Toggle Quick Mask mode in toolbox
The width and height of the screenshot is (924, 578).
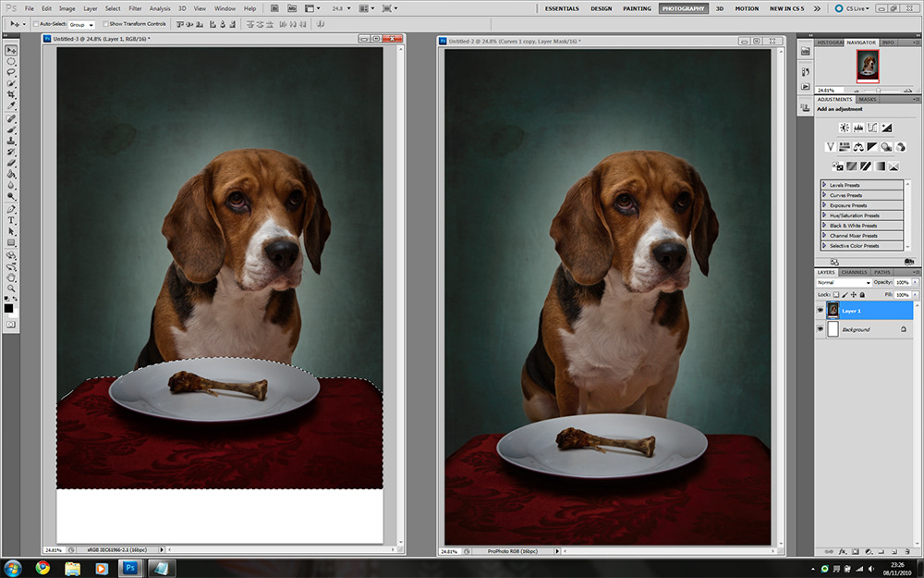[10, 325]
